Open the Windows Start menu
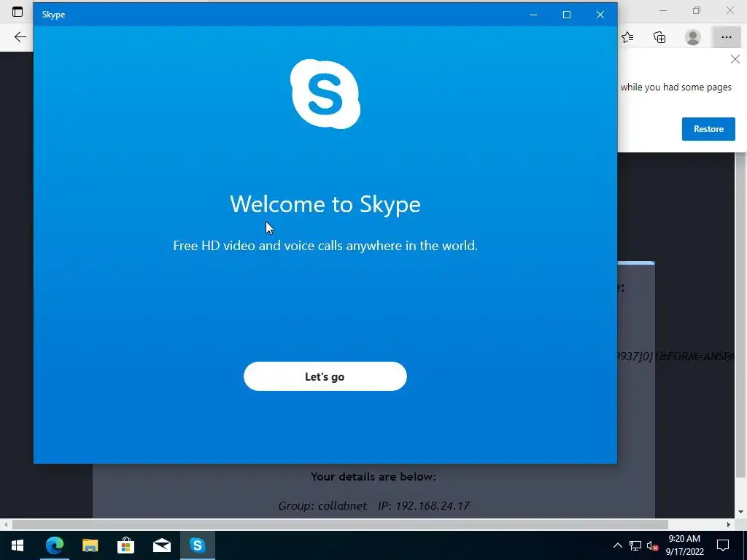 coord(18,545)
